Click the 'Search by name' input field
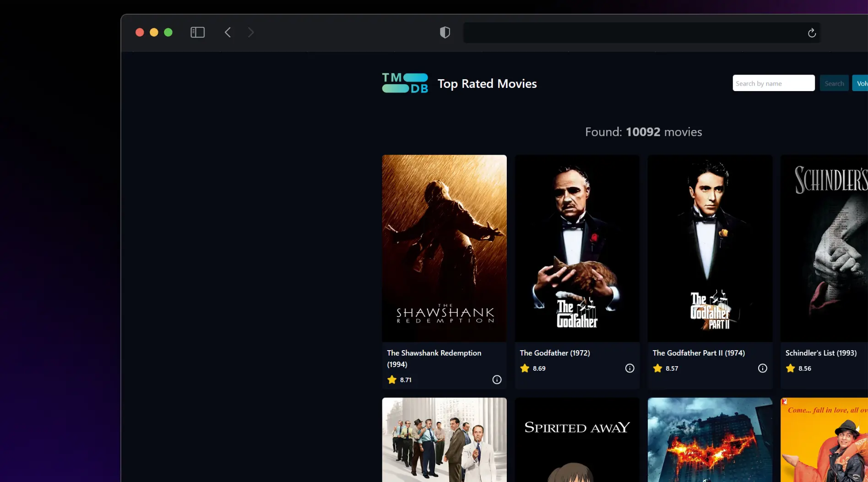The width and height of the screenshot is (868, 482). click(773, 83)
